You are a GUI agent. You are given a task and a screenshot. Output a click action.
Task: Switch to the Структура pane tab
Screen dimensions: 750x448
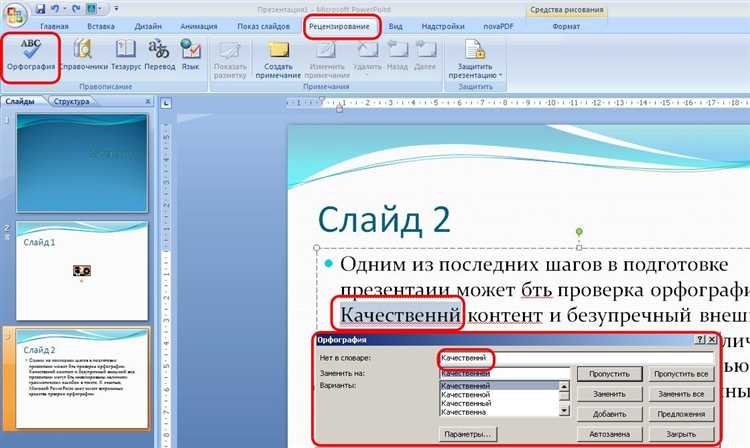tap(72, 102)
